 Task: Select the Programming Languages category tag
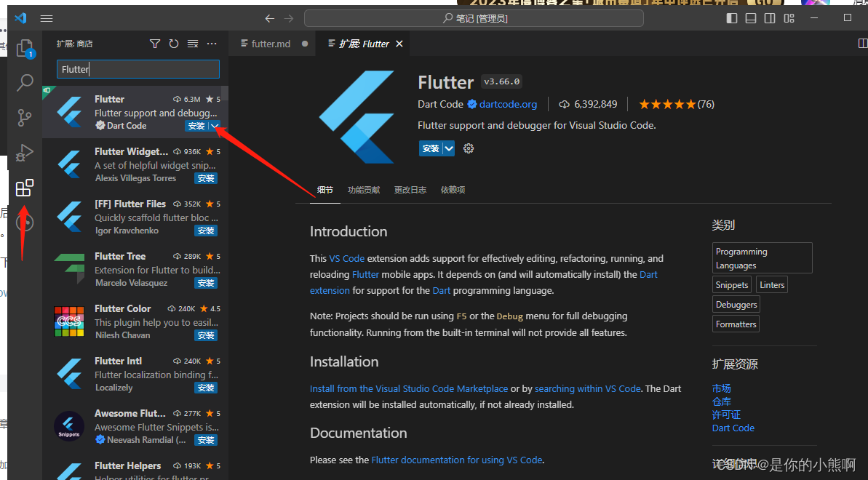(x=763, y=258)
